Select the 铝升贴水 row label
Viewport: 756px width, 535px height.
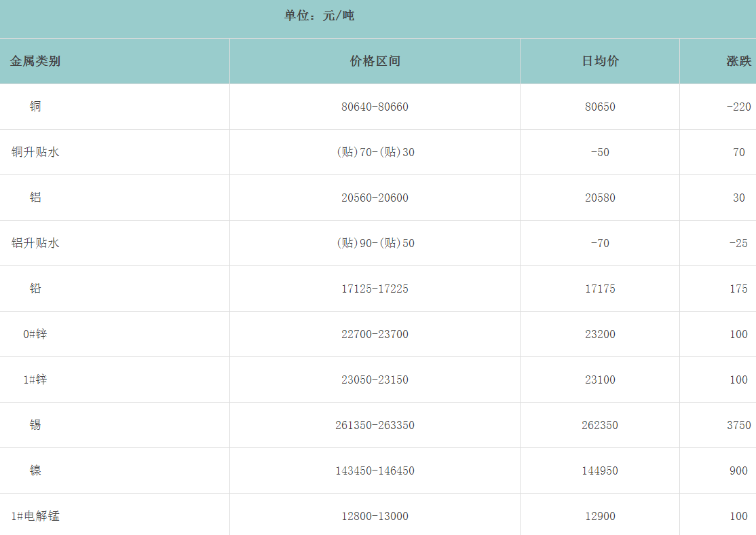click(35, 243)
